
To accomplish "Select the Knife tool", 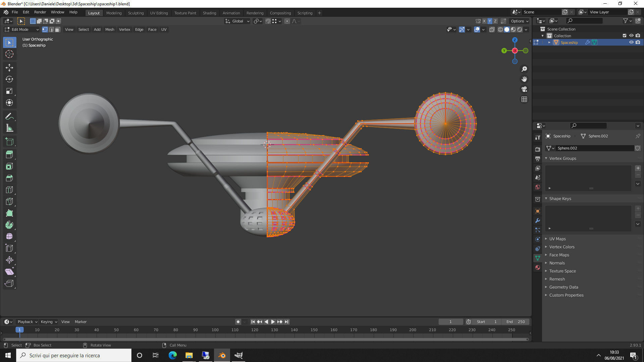I will 9,201.
